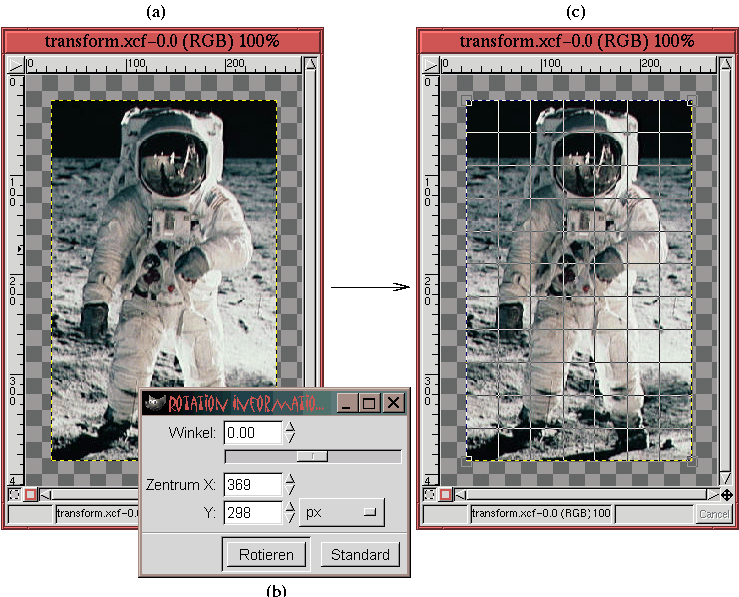Toggle red quick mask button in right window
739x597 pixels.
pos(444,494)
